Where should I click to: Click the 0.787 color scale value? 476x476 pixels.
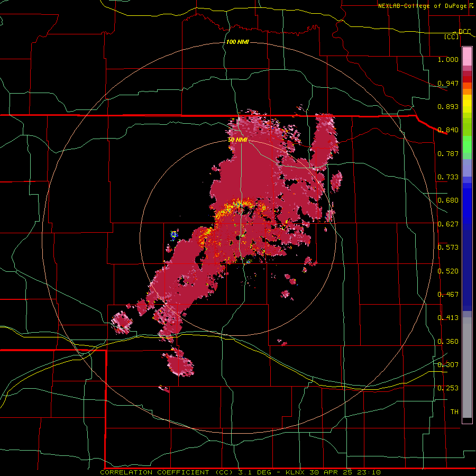[x=448, y=153]
